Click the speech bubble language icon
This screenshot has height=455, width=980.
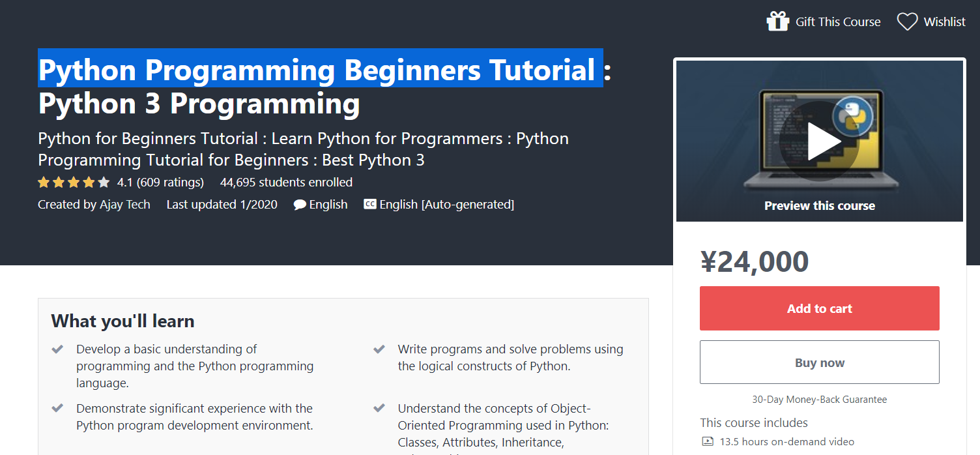(300, 205)
